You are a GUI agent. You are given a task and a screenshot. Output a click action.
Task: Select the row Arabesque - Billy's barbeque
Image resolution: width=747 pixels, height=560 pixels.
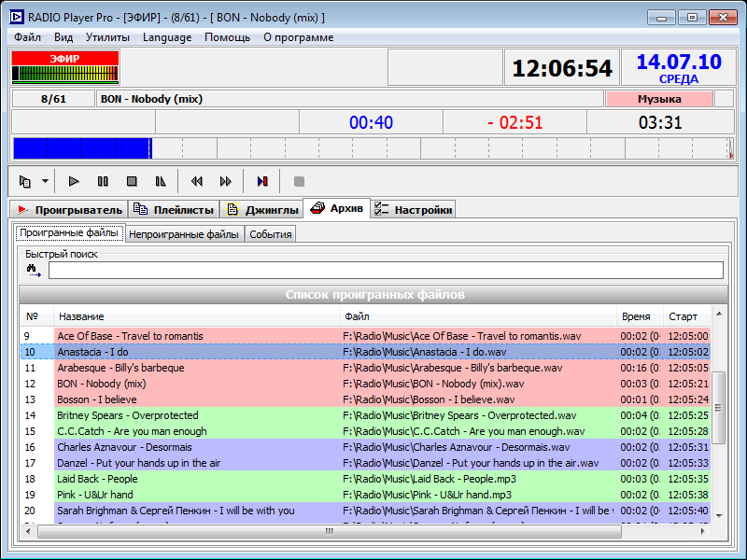click(365, 368)
